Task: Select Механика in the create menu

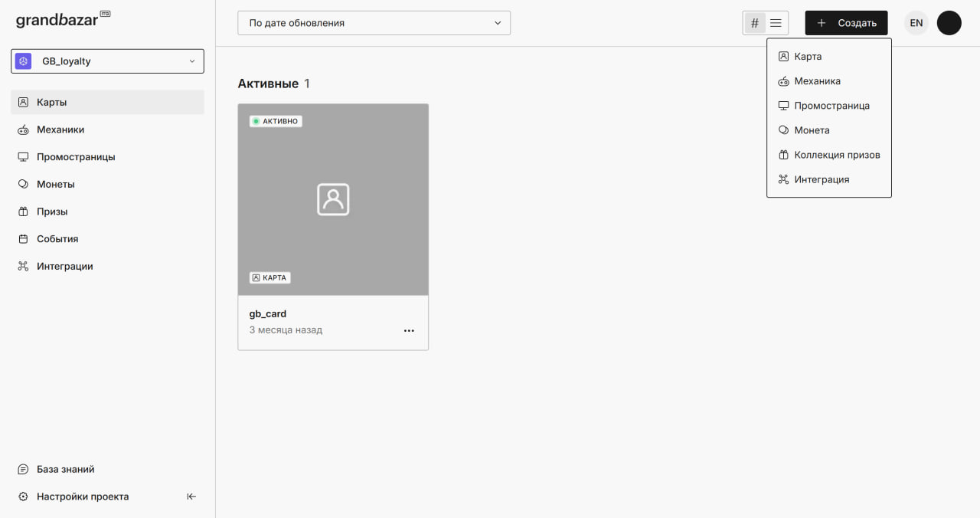Action: (x=829, y=81)
